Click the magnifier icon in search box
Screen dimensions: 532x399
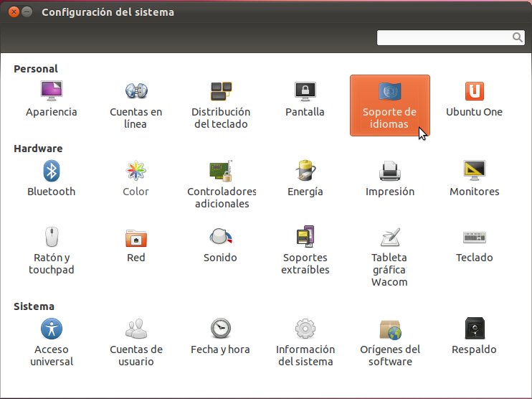[517, 37]
